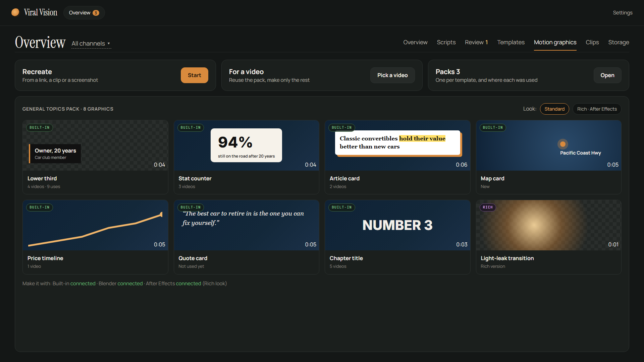Open the Map card Pacific Coast Hwy thumbnail

pyautogui.click(x=548, y=145)
